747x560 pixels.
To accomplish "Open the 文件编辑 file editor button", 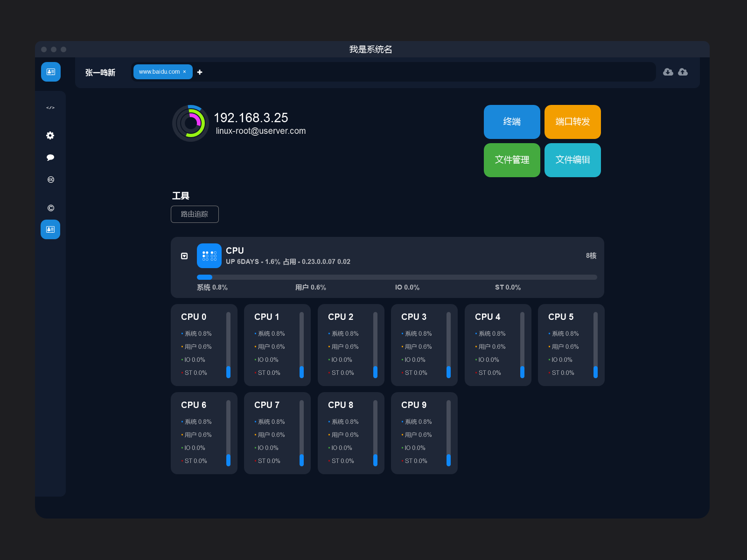I will click(x=572, y=160).
